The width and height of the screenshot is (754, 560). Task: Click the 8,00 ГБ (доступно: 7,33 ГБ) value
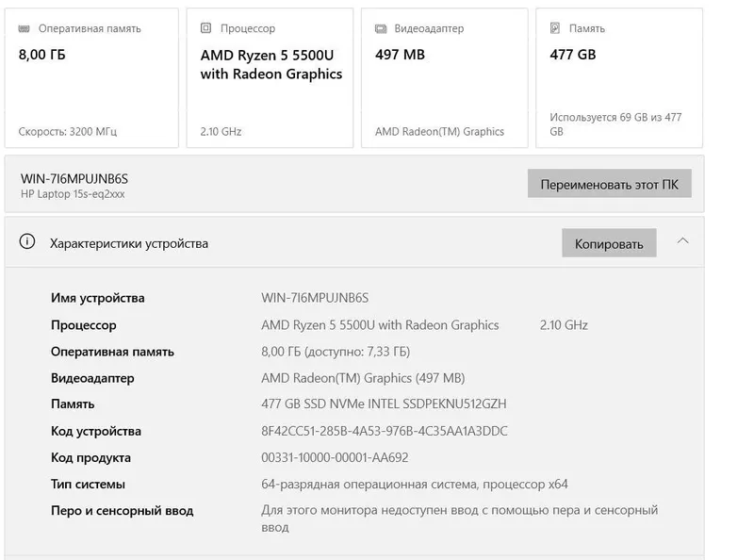(x=336, y=352)
